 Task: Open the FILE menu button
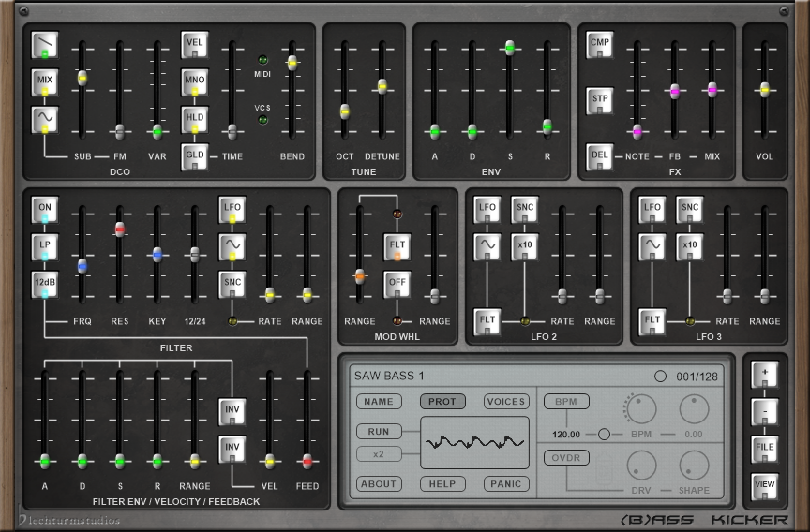coord(765,449)
